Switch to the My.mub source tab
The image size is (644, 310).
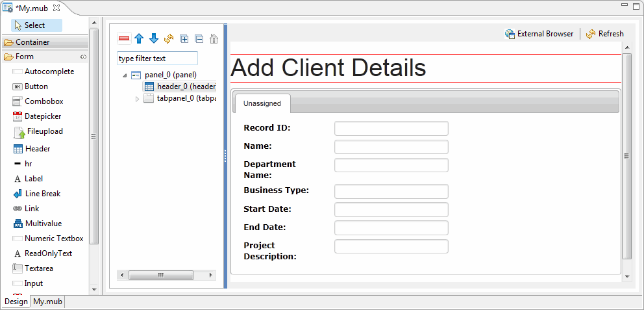[47, 302]
